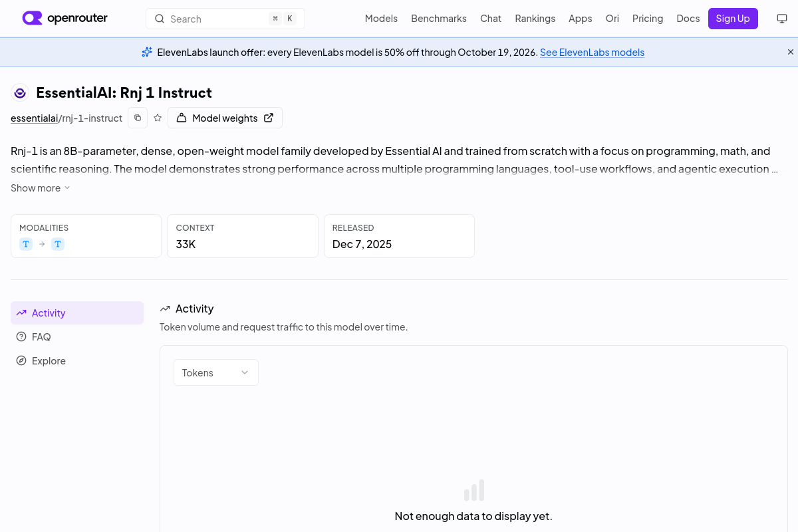Open the Chat page
The image size is (798, 532).
491,19
